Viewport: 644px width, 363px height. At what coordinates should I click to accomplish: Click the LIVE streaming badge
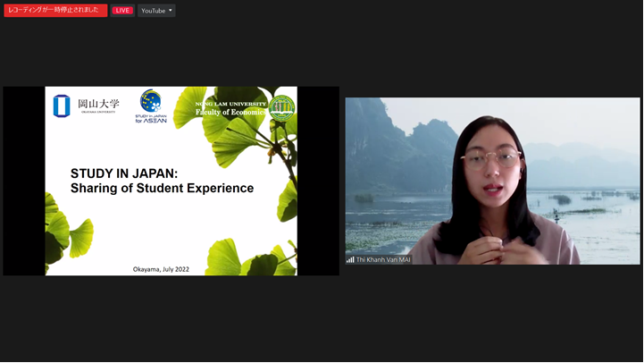(x=122, y=11)
